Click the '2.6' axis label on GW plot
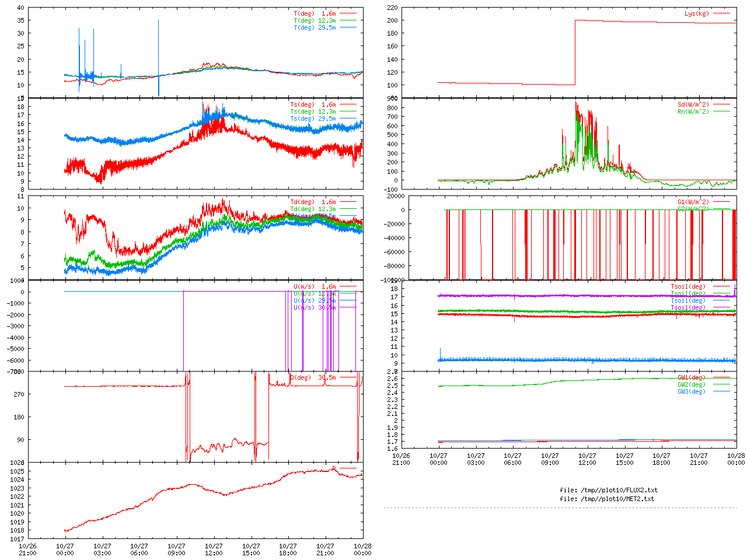The width and height of the screenshot is (747, 560). (392, 379)
